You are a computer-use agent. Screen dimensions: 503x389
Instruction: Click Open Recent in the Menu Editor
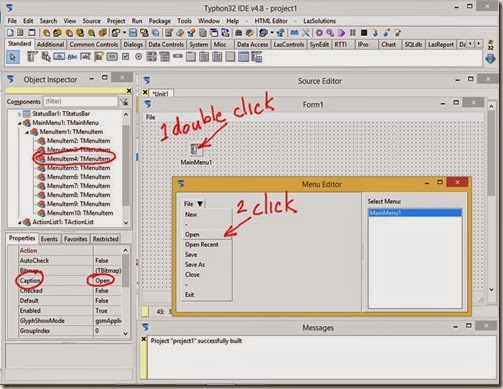coord(202,244)
